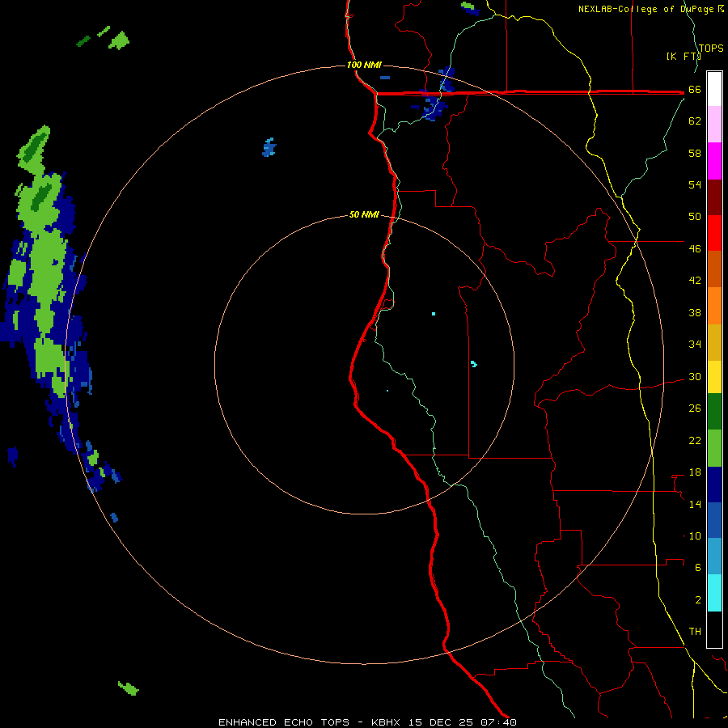Click the light blue legend swatch
The width and height of the screenshot is (728, 728).
pos(714,557)
